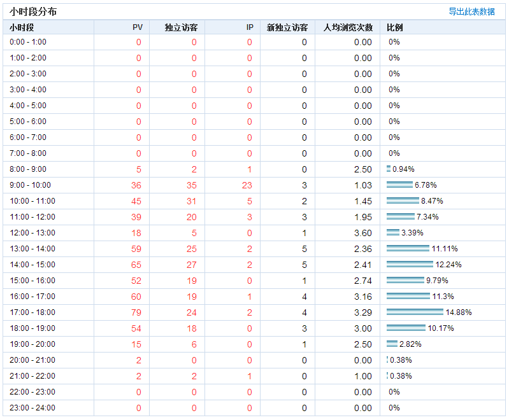Screen dimensions: 509x420
Task: Click IP value 23 in 9:00 row
Action: click(x=247, y=185)
